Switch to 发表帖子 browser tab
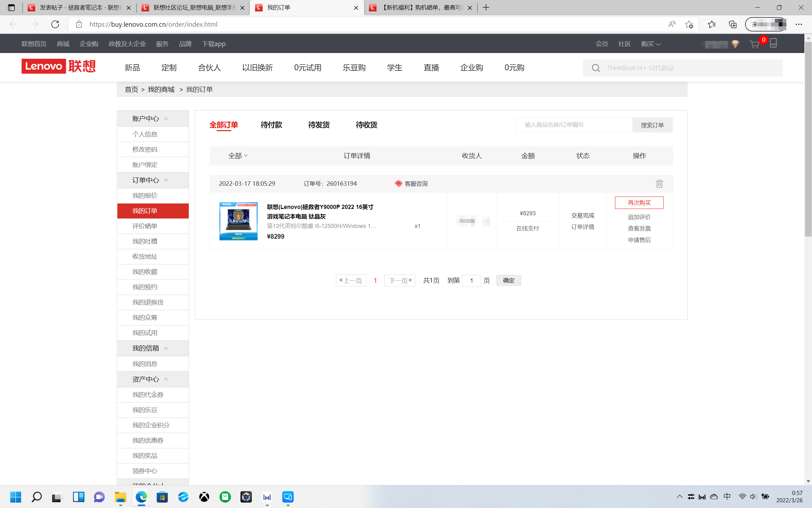 click(x=80, y=7)
